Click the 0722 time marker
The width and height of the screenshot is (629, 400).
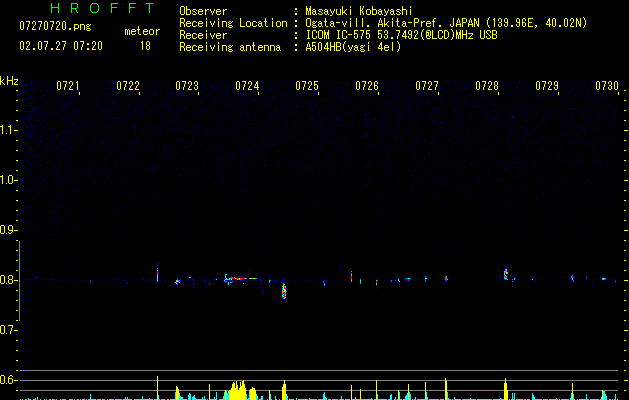128,86
